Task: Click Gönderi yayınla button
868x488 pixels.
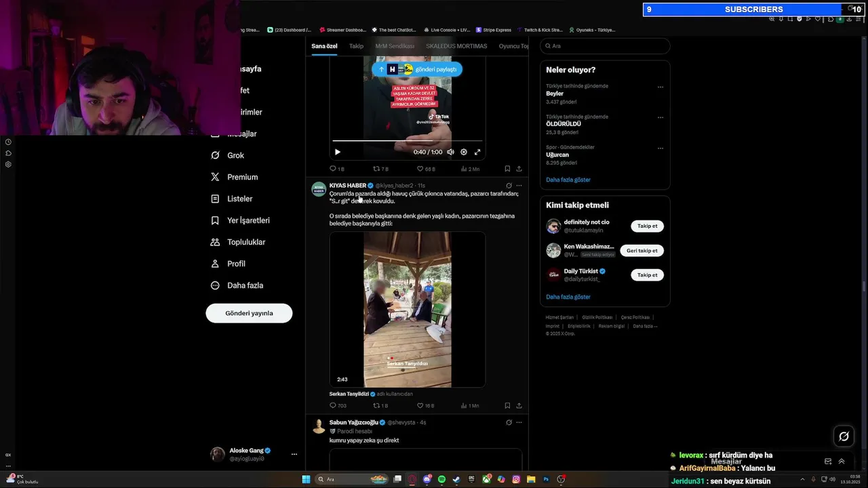Action: coord(249,313)
